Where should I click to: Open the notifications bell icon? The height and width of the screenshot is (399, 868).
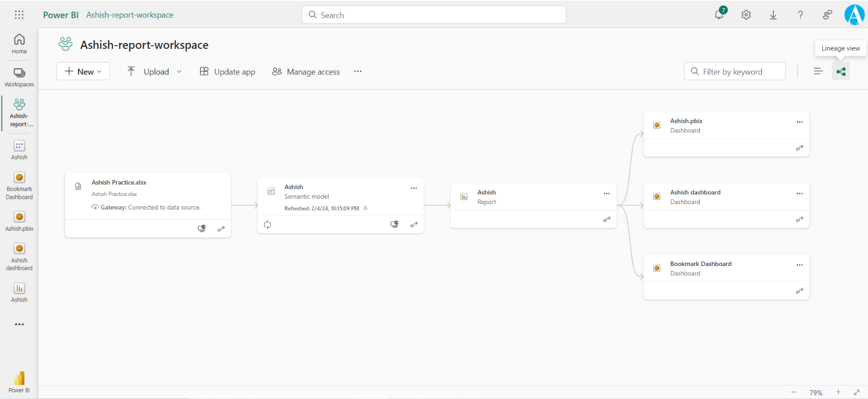pyautogui.click(x=719, y=15)
